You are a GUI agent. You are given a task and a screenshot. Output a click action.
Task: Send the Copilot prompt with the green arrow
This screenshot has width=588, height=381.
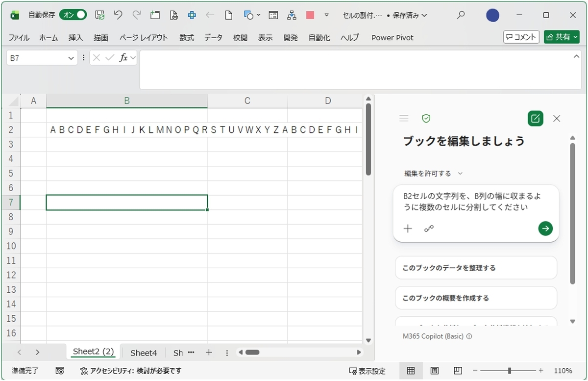[545, 228]
